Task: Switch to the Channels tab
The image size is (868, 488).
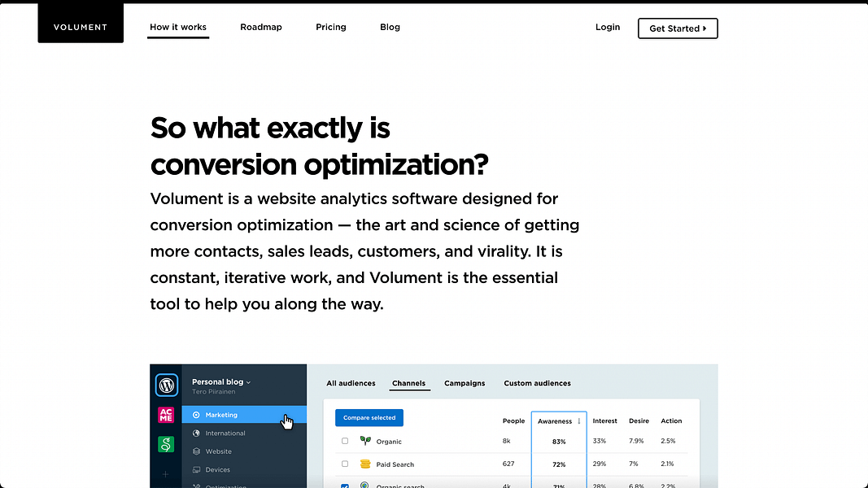Action: 408,383
